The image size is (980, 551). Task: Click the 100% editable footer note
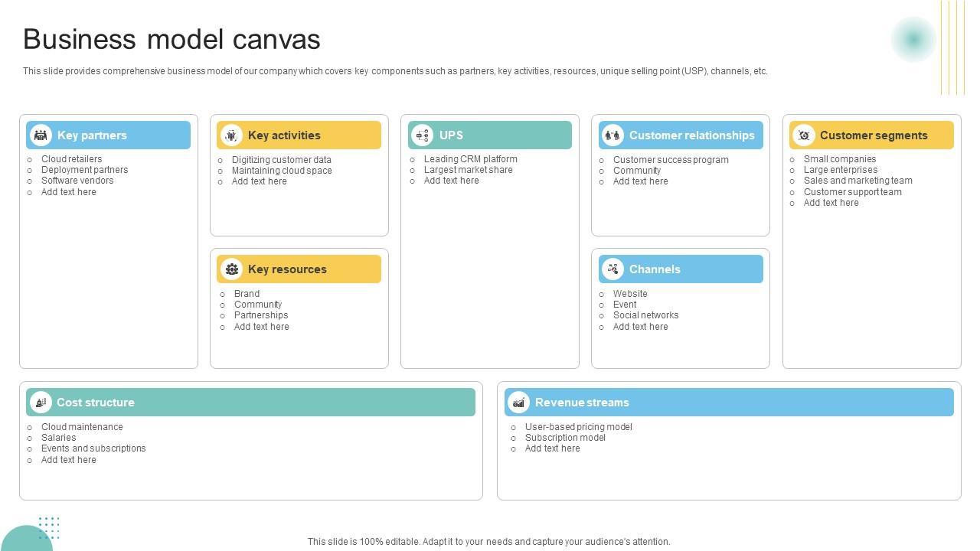point(489,542)
